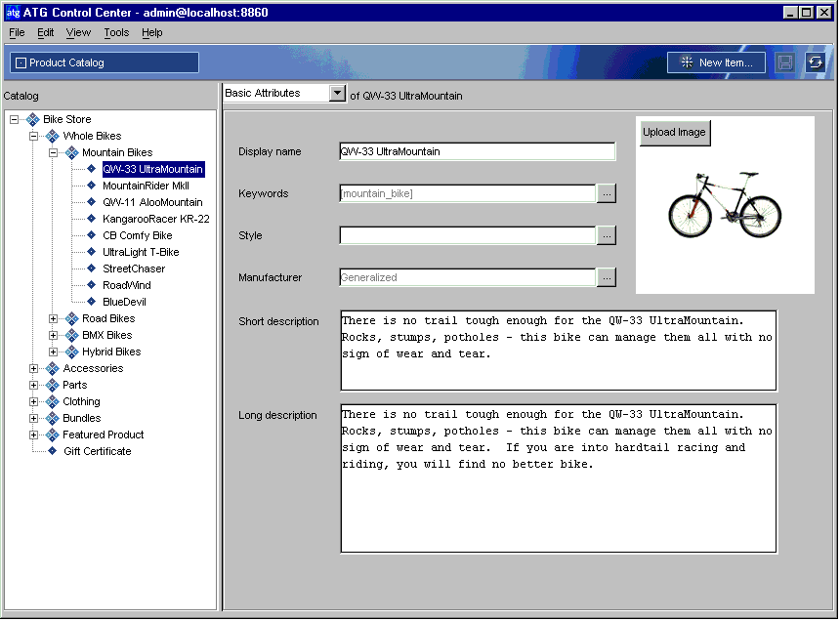Click the Keywords field showing [mountain_bike]
The width and height of the screenshot is (840, 621).
click(468, 193)
